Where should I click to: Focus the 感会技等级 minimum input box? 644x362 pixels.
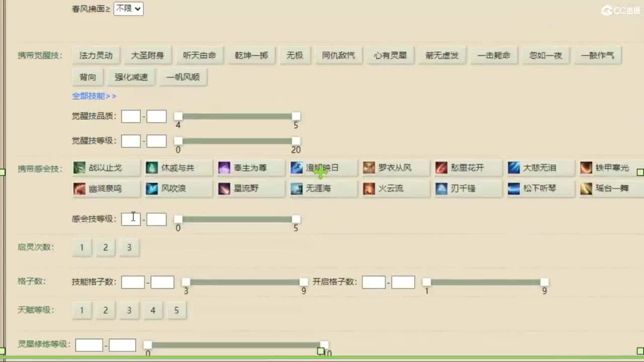click(x=131, y=219)
